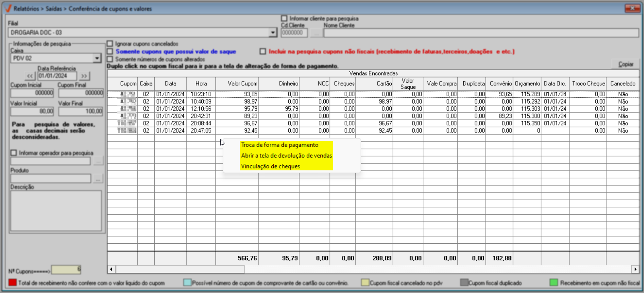644x293 pixels.
Task: Click the Valor Final field showing 100,00
Action: click(81, 111)
